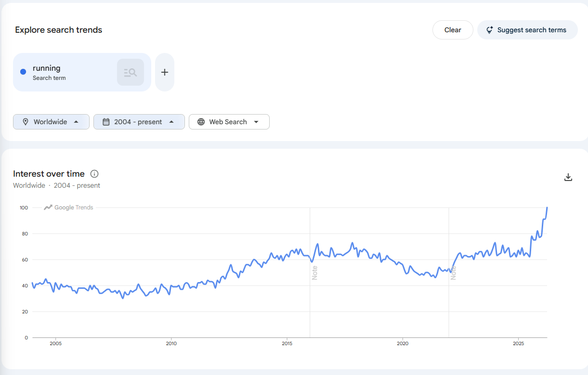Click the 20 y-axis label
Image resolution: width=588 pixels, height=375 pixels.
pyautogui.click(x=25, y=311)
